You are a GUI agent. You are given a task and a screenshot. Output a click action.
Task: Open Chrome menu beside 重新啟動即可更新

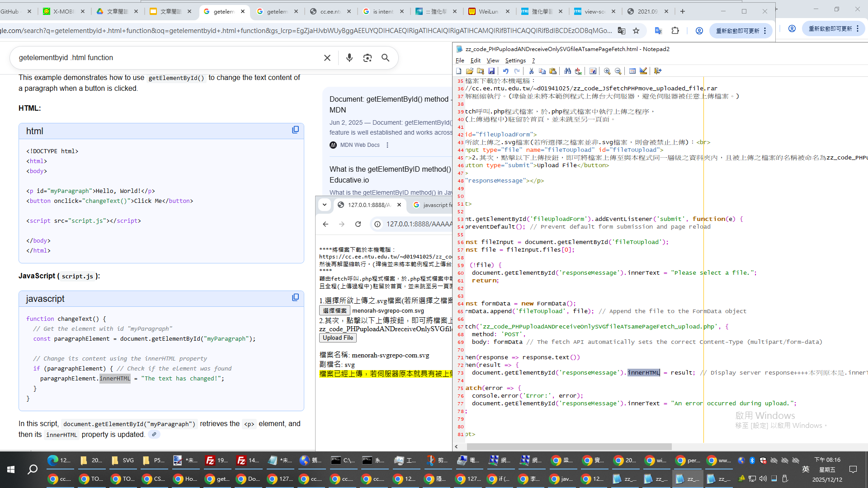765,31
